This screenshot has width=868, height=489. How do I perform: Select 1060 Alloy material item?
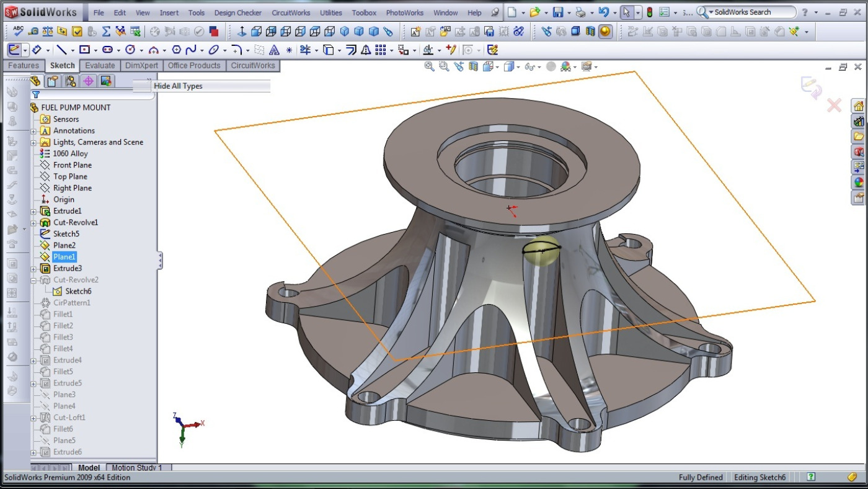point(70,154)
